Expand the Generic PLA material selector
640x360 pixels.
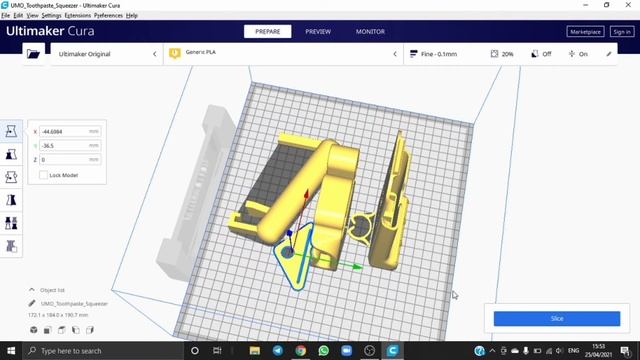click(284, 54)
